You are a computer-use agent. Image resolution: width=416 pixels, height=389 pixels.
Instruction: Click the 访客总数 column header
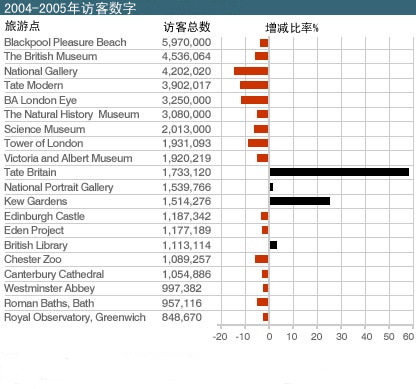pos(187,27)
